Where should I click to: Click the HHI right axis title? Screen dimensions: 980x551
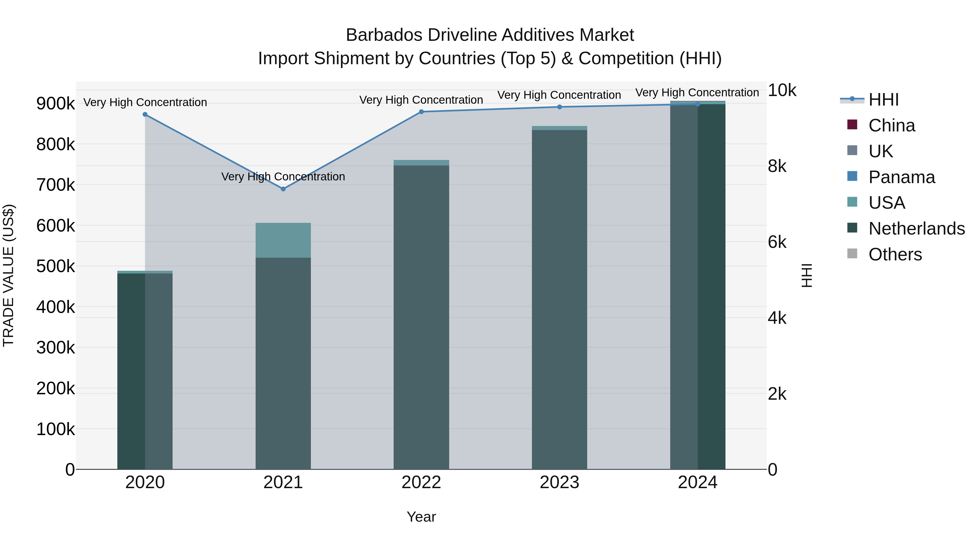click(807, 275)
